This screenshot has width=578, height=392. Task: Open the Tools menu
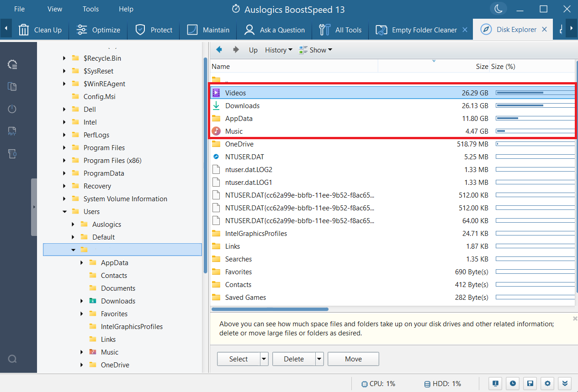[90, 9]
